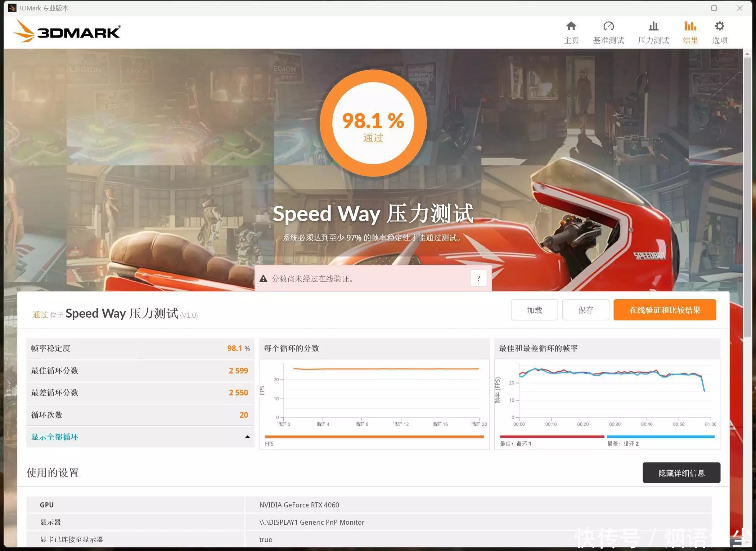
Task: Click \\.\DISPLAY1 Generic PnP Monitor value
Action: [312, 522]
